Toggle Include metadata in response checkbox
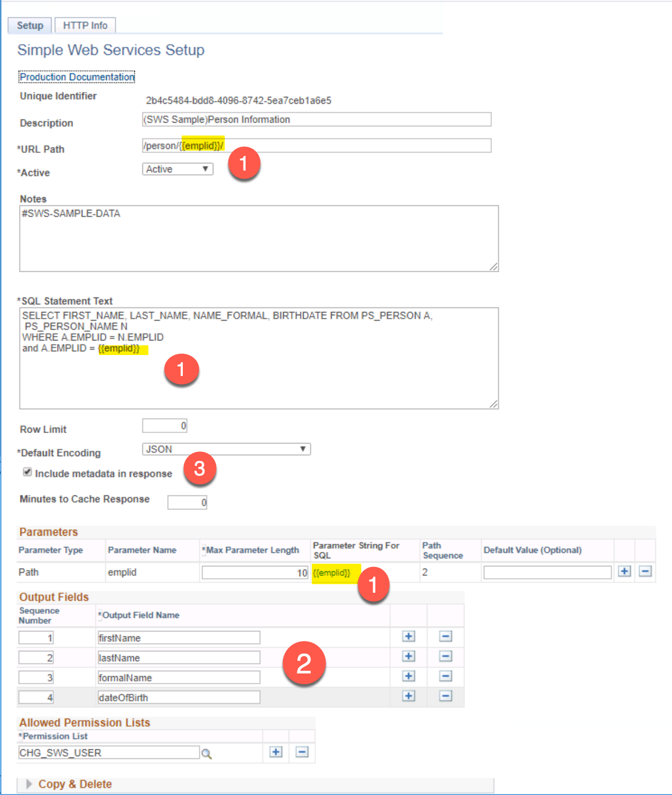672x795 pixels. 27,472
